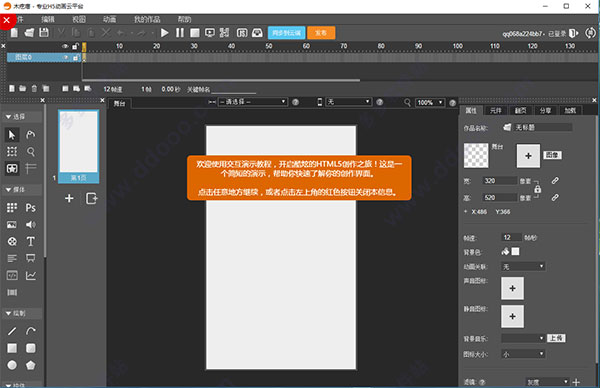Select the 图层0 layer row

pyautogui.click(x=44, y=57)
